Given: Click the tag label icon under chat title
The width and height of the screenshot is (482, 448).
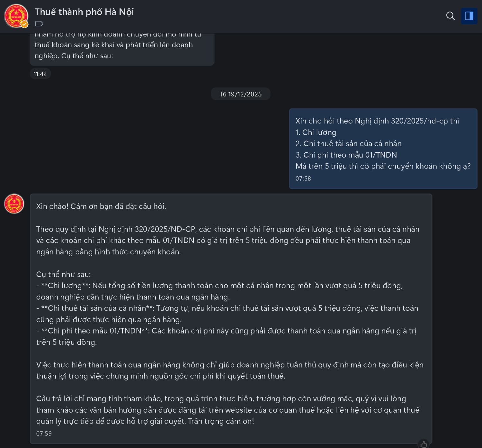Looking at the screenshot, I should (x=39, y=23).
